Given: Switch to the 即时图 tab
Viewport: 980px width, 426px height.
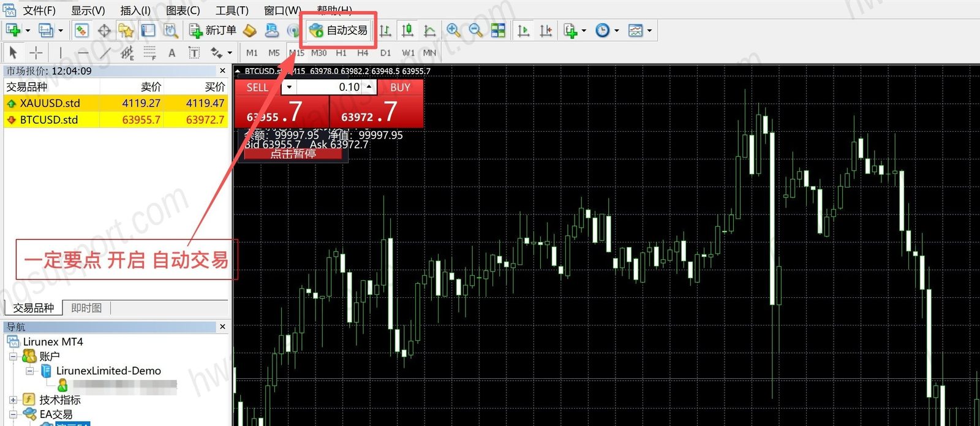Looking at the screenshot, I should click(86, 308).
